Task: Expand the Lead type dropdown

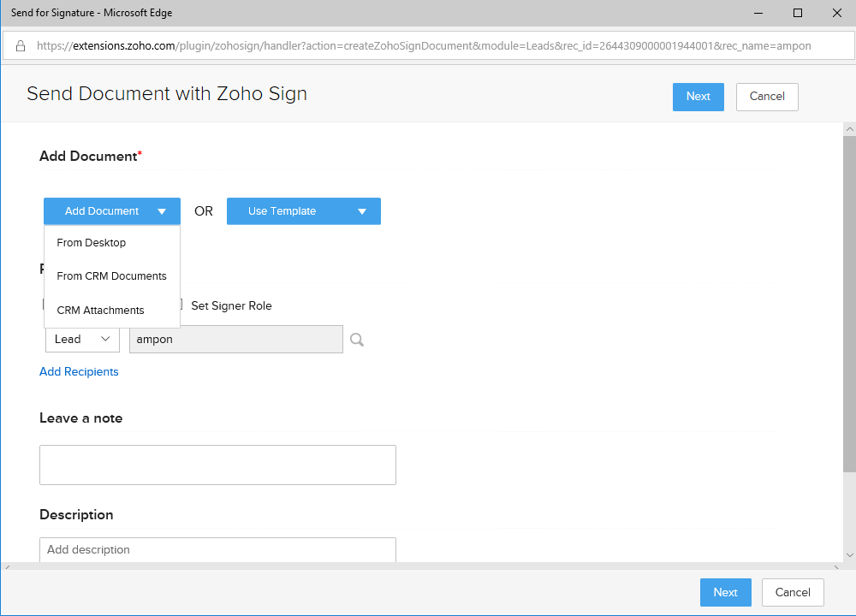Action: (x=82, y=340)
